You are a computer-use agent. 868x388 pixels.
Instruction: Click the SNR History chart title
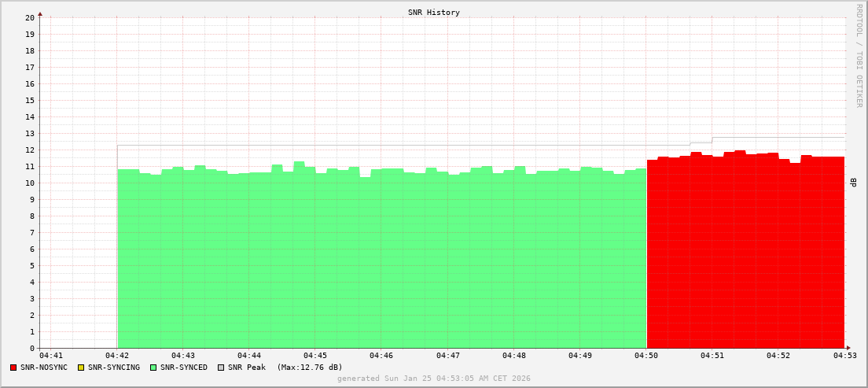(x=434, y=13)
